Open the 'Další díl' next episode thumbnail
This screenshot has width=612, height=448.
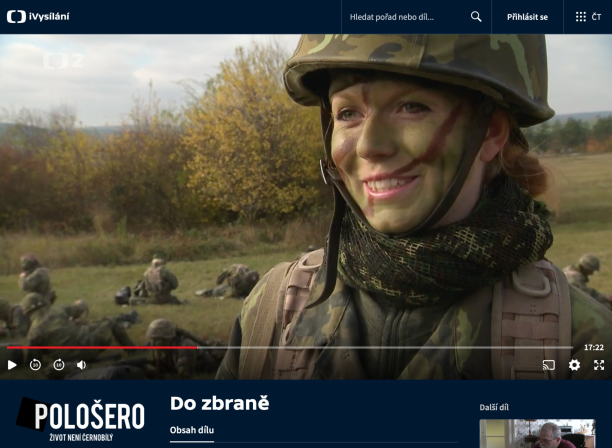point(537,434)
